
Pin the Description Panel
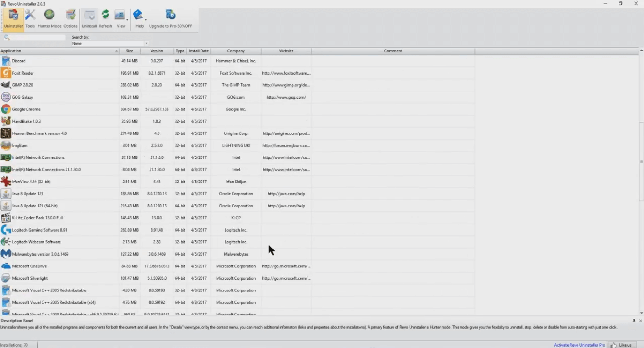coord(634,321)
